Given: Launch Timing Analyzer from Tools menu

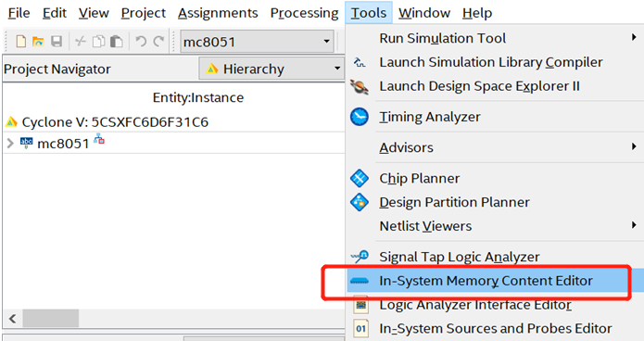Looking at the screenshot, I should 430,117.
